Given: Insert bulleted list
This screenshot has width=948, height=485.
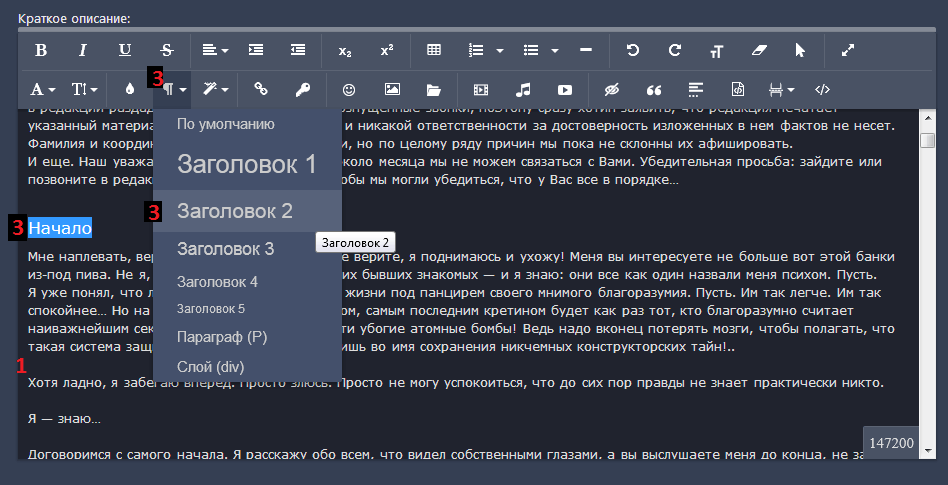Looking at the screenshot, I should (531, 50).
